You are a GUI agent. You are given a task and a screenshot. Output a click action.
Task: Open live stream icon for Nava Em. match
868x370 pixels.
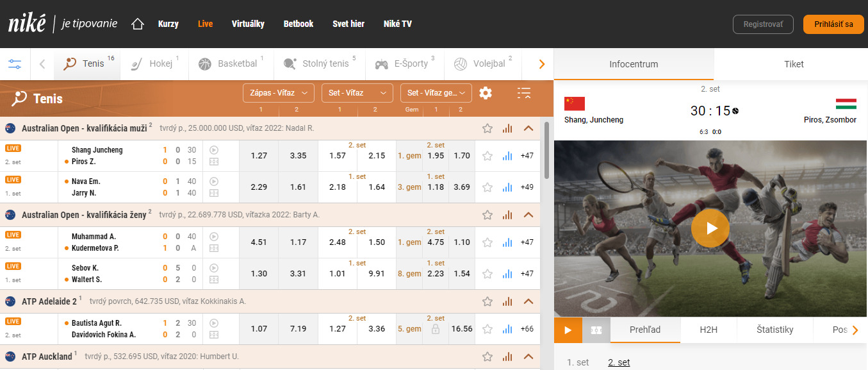[x=214, y=181]
